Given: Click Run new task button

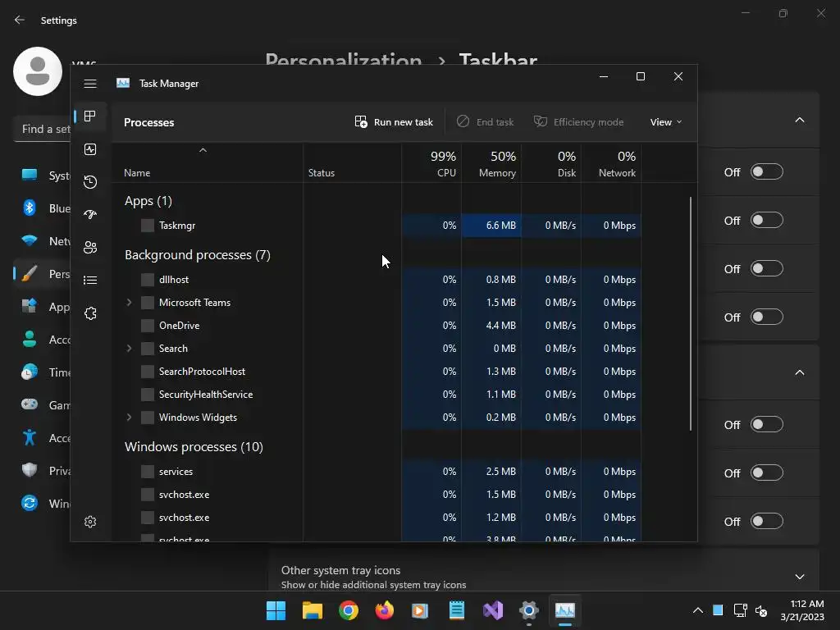Looking at the screenshot, I should coord(394,122).
